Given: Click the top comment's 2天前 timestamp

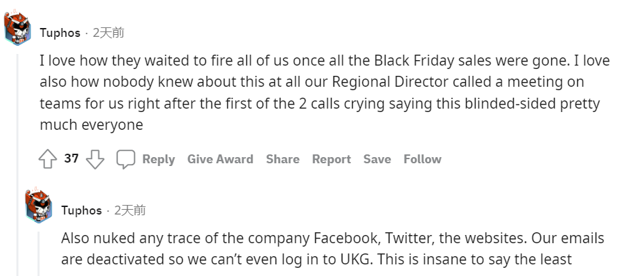Looking at the screenshot, I should [x=108, y=33].
